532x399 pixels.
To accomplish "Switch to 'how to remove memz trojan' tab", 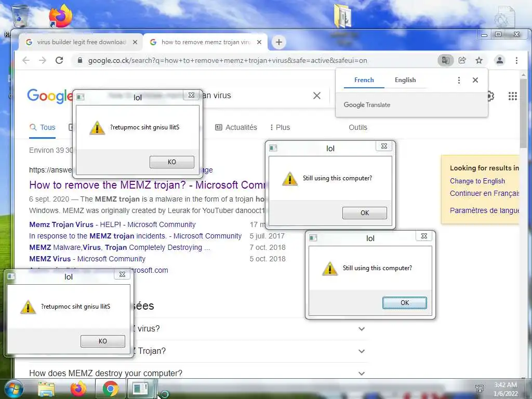I will [205, 42].
